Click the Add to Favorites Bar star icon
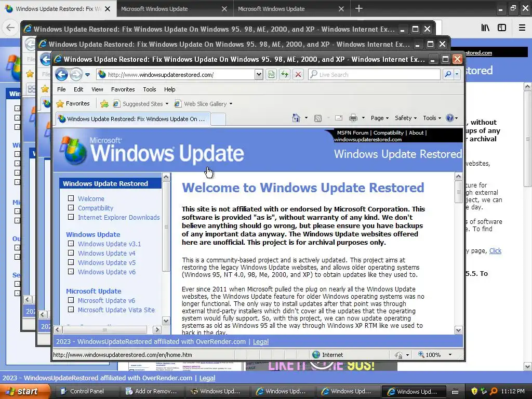Screen dimensions: 532x399 click(x=104, y=104)
